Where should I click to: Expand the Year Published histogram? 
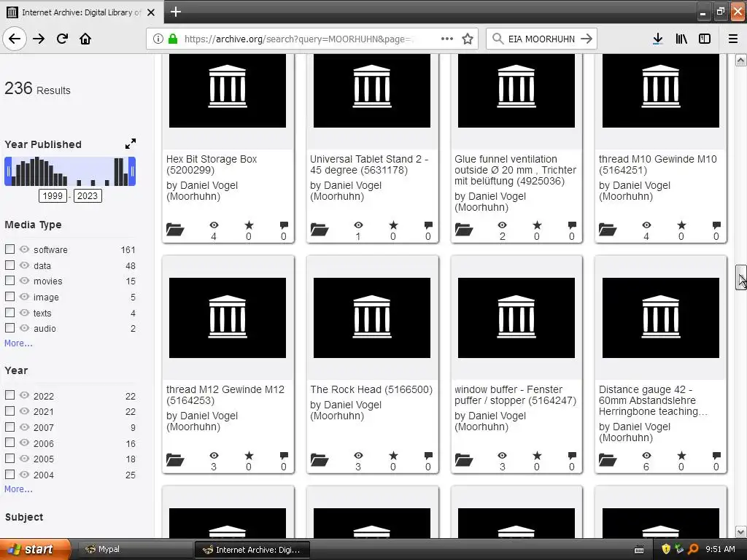[130, 144]
